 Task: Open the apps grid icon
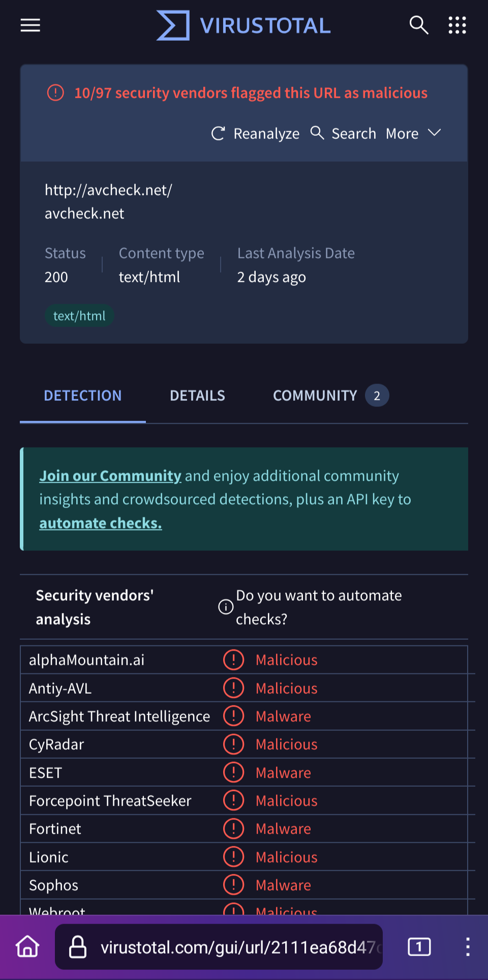(457, 25)
